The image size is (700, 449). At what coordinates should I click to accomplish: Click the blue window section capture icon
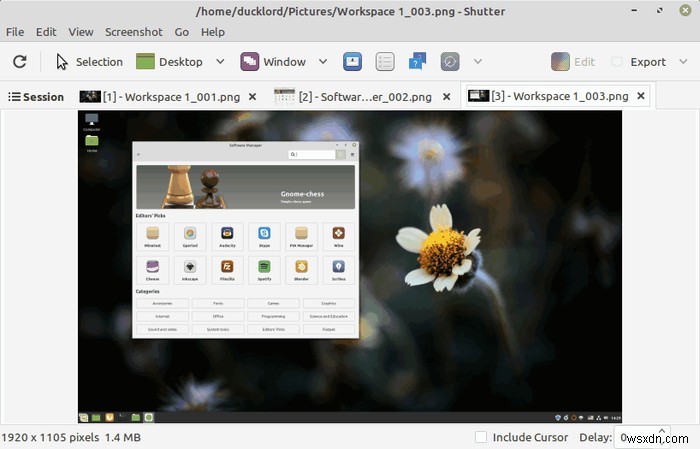[x=352, y=62]
